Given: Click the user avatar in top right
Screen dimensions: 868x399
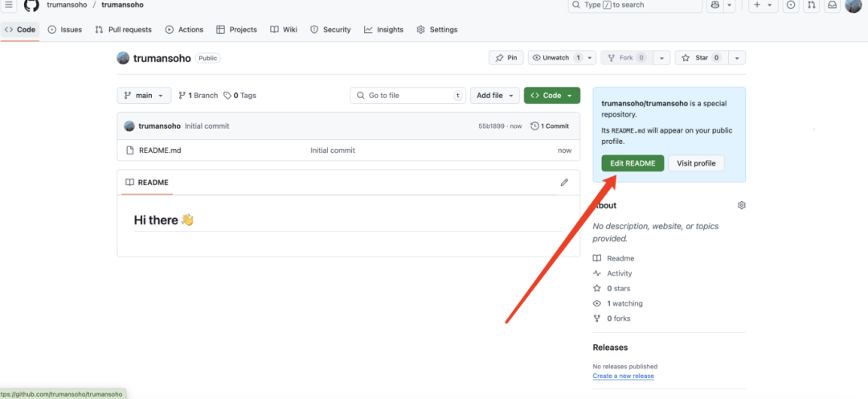Looking at the screenshot, I should 853,6.
